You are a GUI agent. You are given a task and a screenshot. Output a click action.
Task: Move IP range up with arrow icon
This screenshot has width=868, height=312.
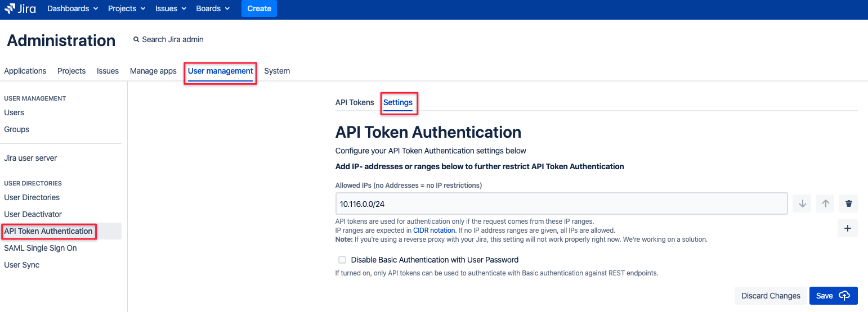tap(826, 204)
